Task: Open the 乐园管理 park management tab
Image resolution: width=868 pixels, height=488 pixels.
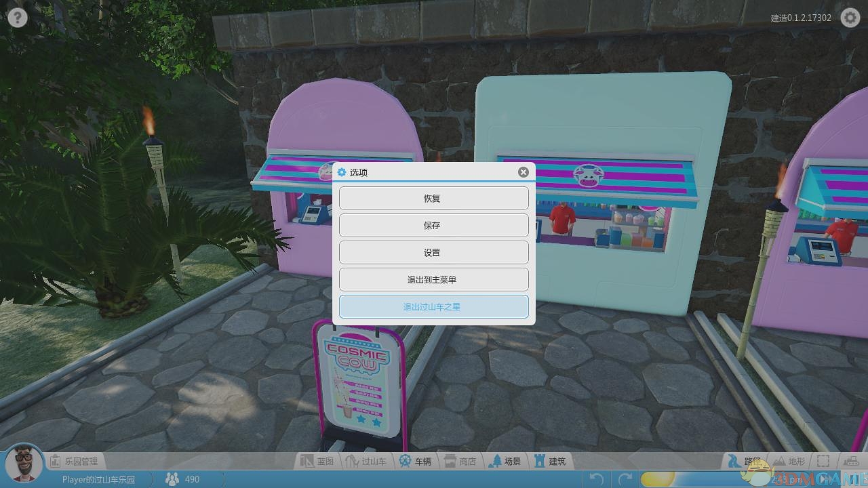Action: (x=75, y=462)
